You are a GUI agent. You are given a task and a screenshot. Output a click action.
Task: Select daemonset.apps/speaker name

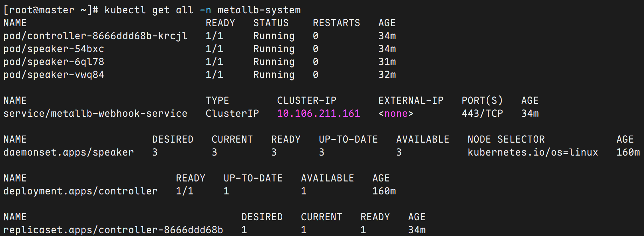(x=69, y=152)
